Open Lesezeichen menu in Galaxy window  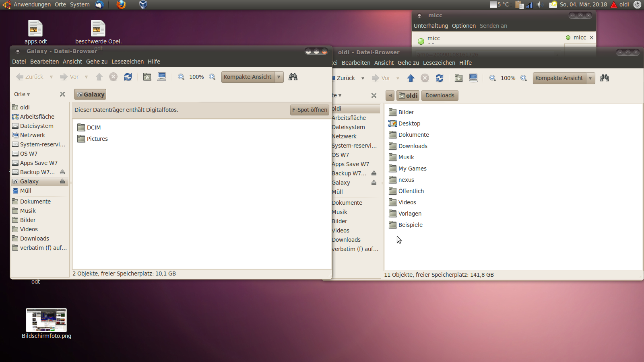pos(127,62)
